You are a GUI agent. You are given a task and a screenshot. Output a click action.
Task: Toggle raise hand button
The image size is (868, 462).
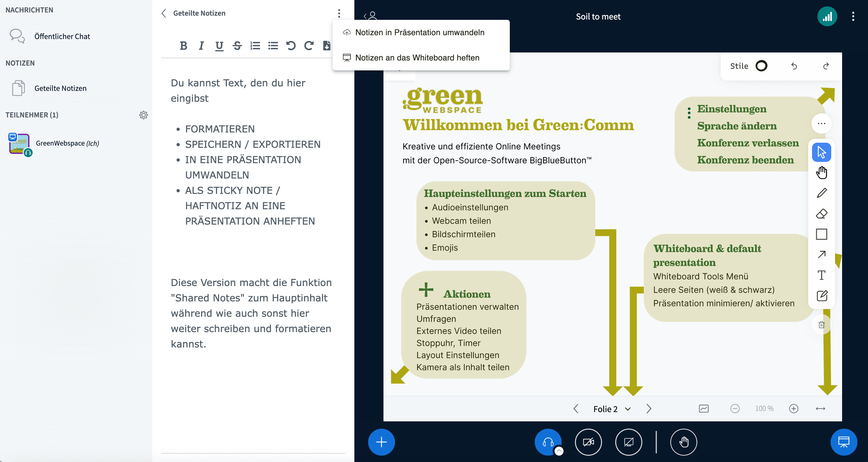(x=683, y=442)
